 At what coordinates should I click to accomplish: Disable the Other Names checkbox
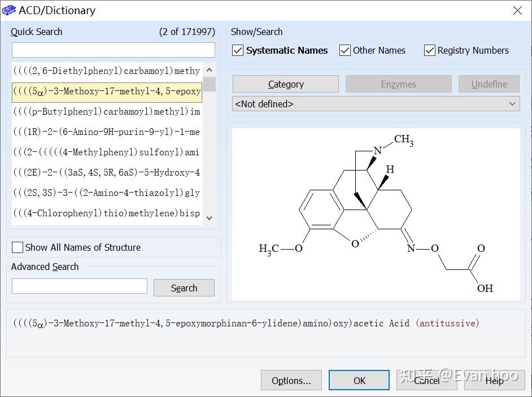pos(345,50)
